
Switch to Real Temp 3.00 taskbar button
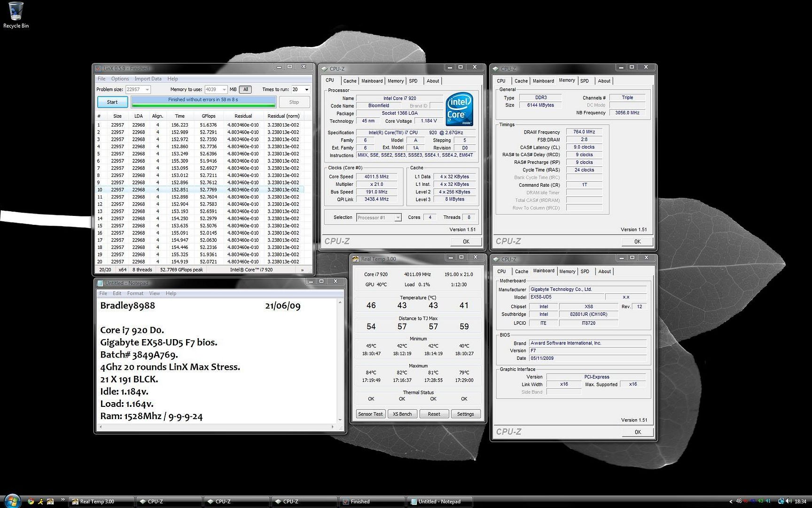(x=101, y=501)
